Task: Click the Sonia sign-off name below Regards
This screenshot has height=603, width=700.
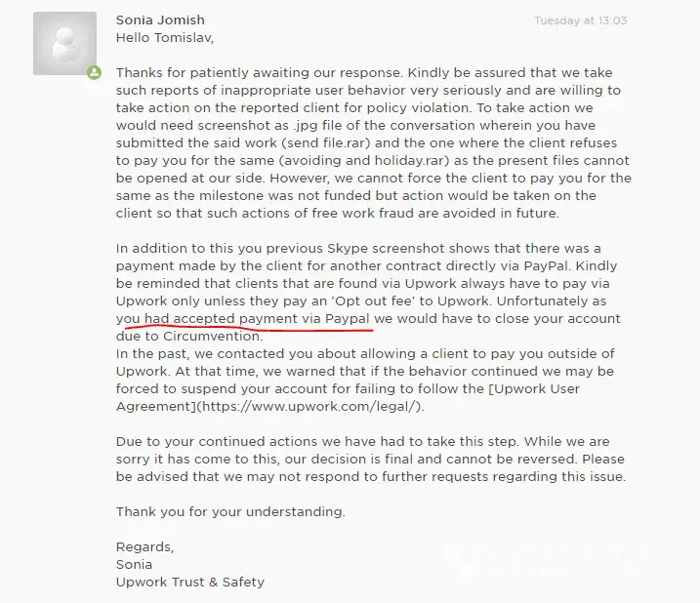Action: [x=135, y=565]
